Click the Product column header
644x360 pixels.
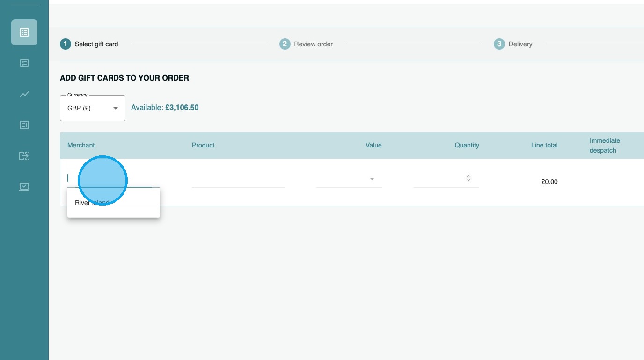tap(203, 145)
